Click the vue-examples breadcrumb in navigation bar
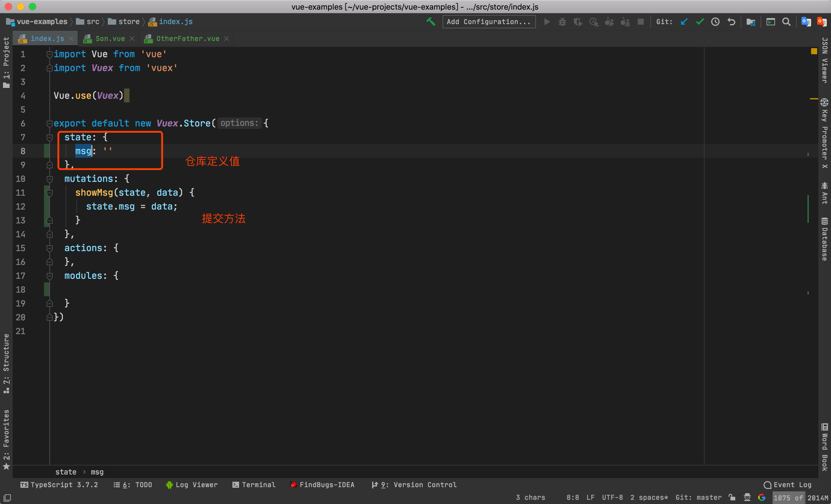 (x=37, y=22)
